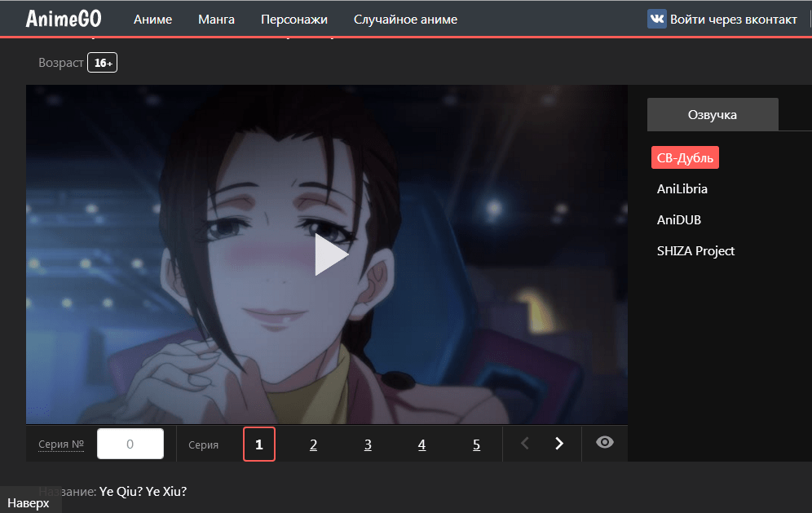Click the 16+ age rating badge
Image resolution: width=812 pixels, height=513 pixels.
pyautogui.click(x=102, y=63)
